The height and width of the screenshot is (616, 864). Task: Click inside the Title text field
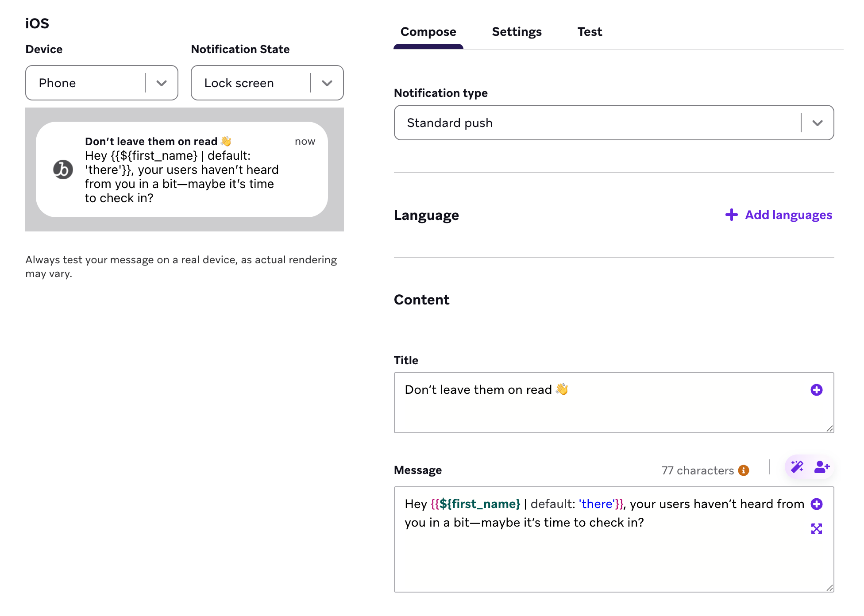(575, 403)
